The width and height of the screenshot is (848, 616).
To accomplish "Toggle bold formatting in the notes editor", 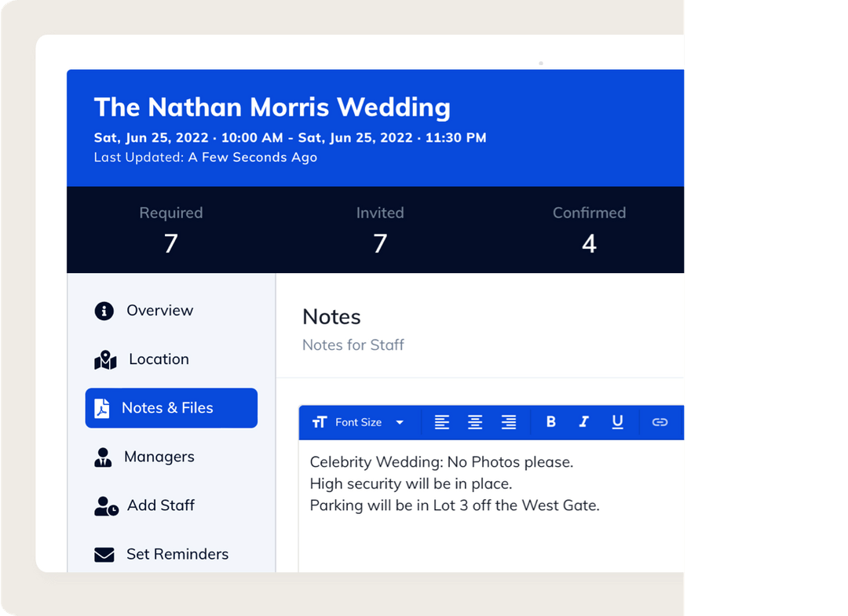I will coord(550,422).
